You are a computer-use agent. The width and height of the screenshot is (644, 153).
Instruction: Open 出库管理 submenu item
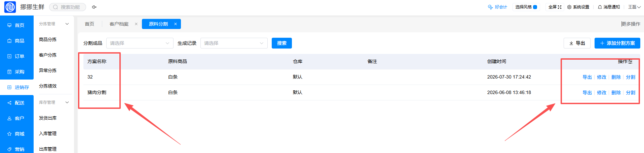point(48,149)
